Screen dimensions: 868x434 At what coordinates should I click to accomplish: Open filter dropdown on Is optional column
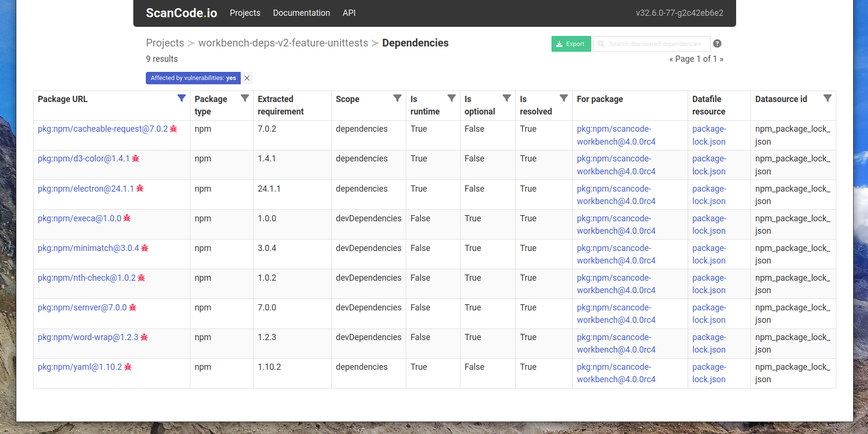point(507,98)
